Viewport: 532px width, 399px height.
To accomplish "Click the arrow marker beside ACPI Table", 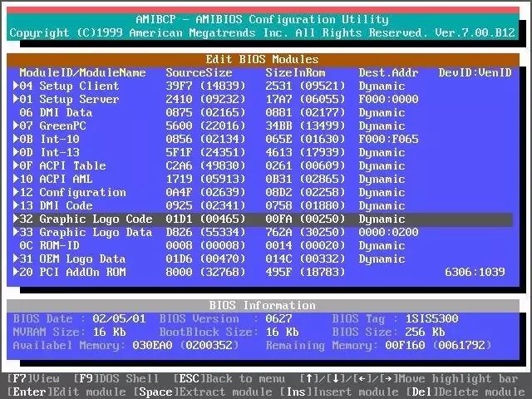I will point(16,166).
